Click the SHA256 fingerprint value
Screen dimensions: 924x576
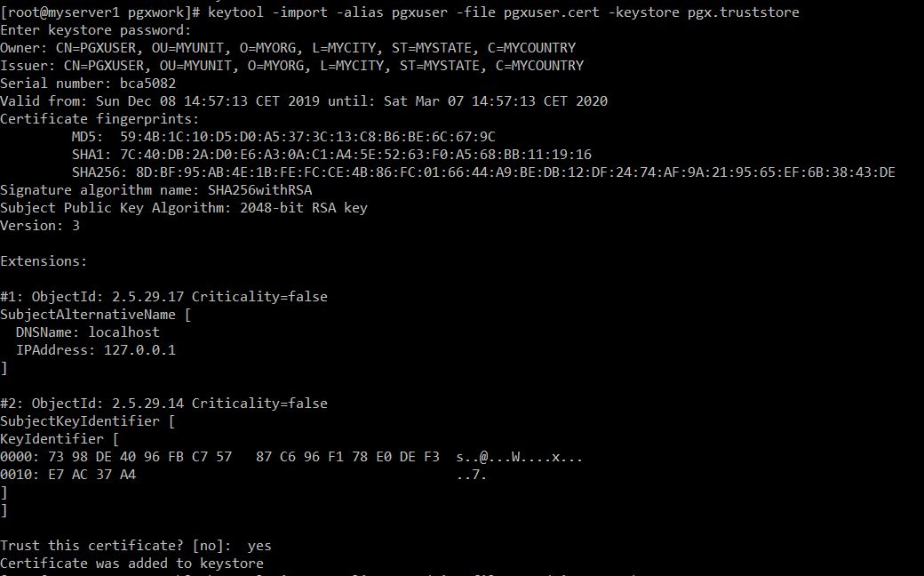(x=515, y=172)
